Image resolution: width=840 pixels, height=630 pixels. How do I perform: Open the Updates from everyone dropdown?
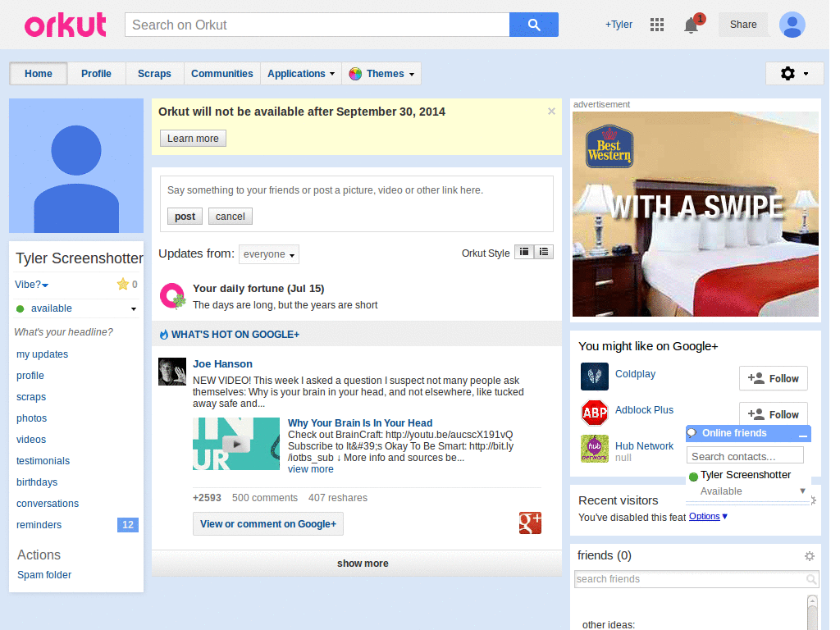(x=269, y=254)
